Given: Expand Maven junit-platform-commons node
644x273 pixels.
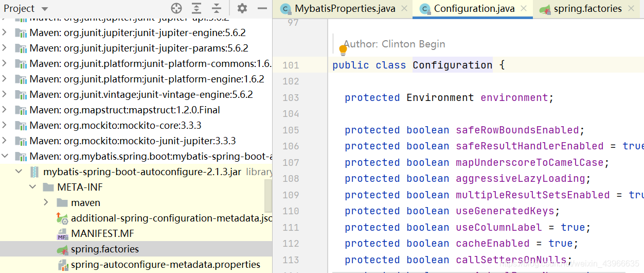Looking at the screenshot, I should [x=5, y=63].
